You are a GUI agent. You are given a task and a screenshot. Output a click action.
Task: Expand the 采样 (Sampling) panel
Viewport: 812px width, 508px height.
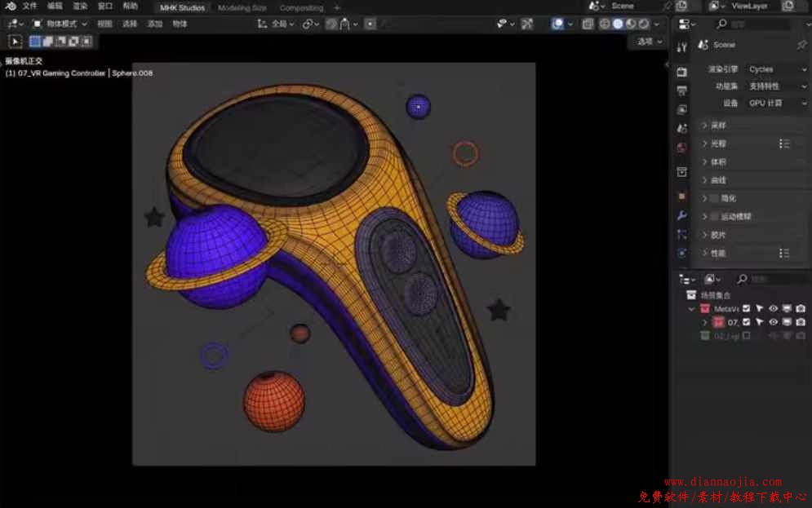pos(718,126)
